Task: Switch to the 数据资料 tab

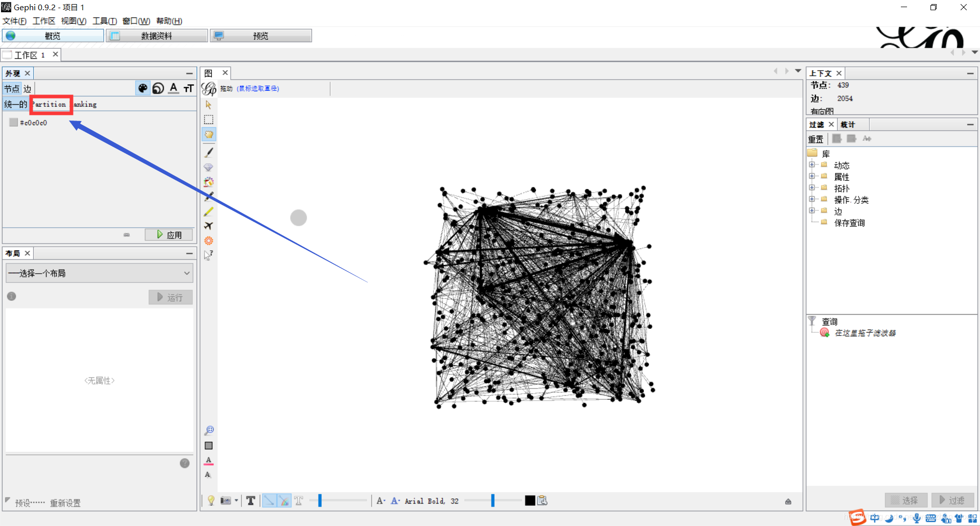Action: [157, 36]
